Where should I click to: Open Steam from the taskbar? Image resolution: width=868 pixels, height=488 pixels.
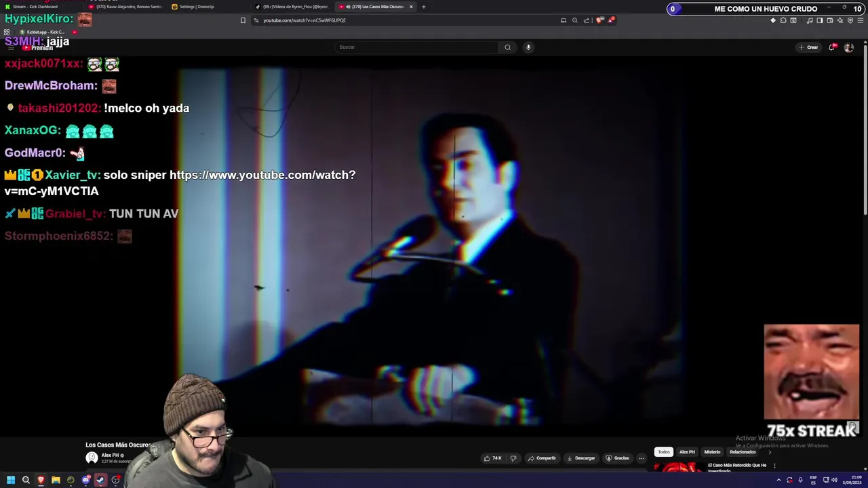tap(100, 480)
